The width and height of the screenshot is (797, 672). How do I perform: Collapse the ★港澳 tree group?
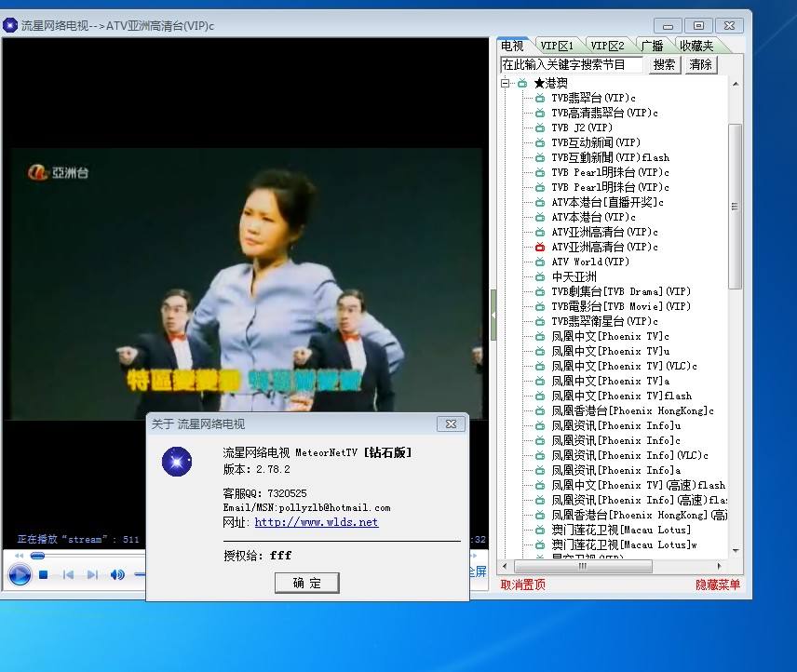pos(505,83)
